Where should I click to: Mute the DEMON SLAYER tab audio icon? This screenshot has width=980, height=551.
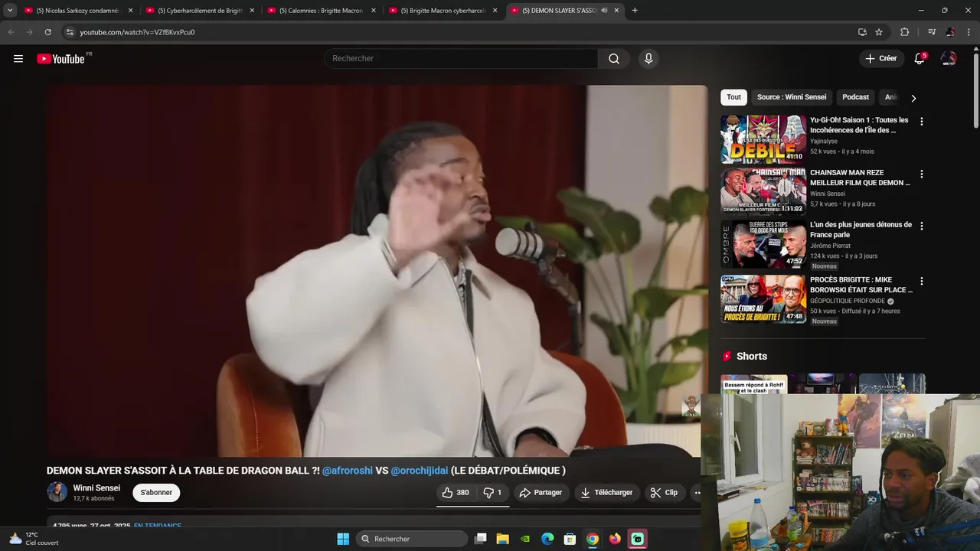(604, 11)
